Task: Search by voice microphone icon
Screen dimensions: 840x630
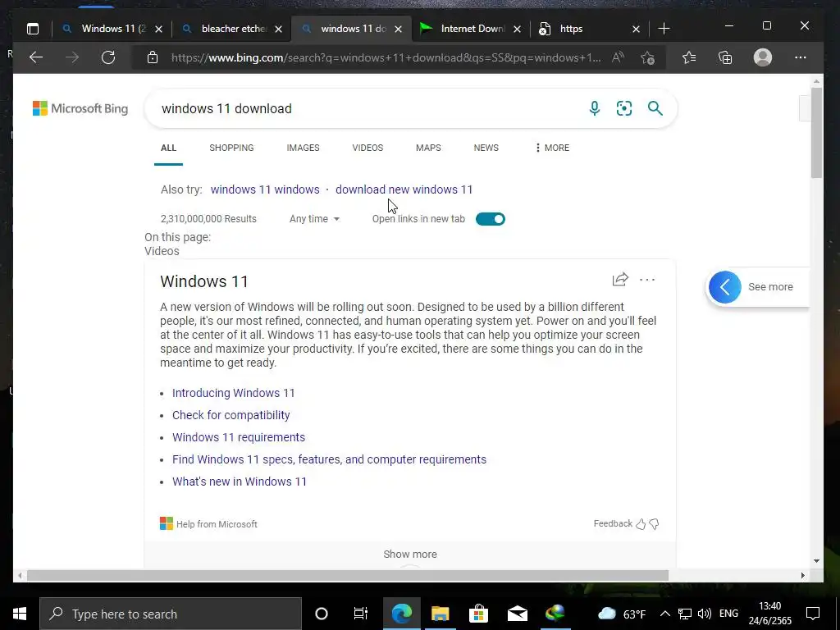Action: tap(595, 108)
